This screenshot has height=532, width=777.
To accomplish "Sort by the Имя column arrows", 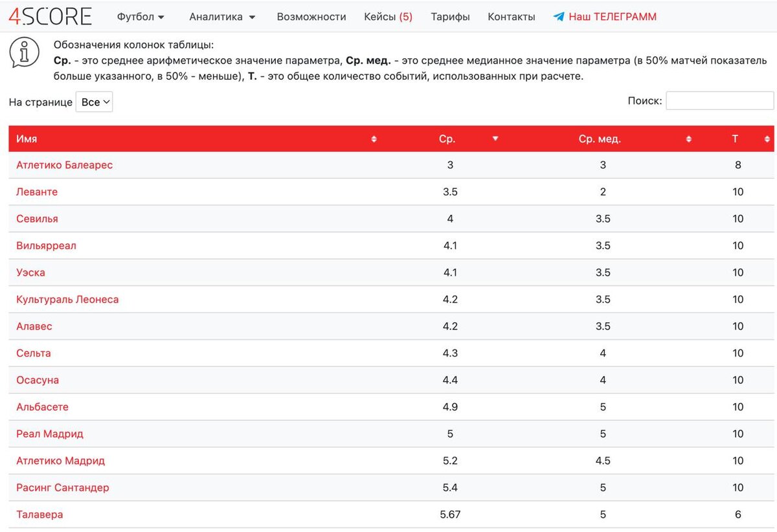I will coord(374,139).
